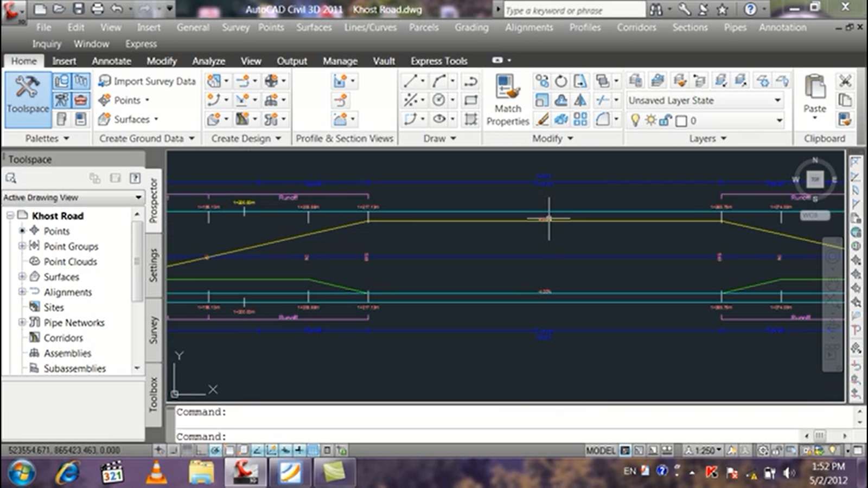The height and width of the screenshot is (488, 868).
Task: Select the Import Survey Data tool
Action: pos(146,81)
